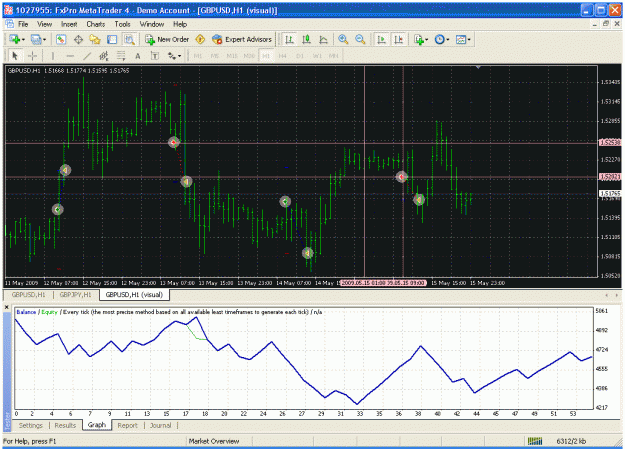Image resolution: width=625 pixels, height=449 pixels.
Task: Open MetaEditor with the yellow diamond icon
Action: (x=200, y=39)
